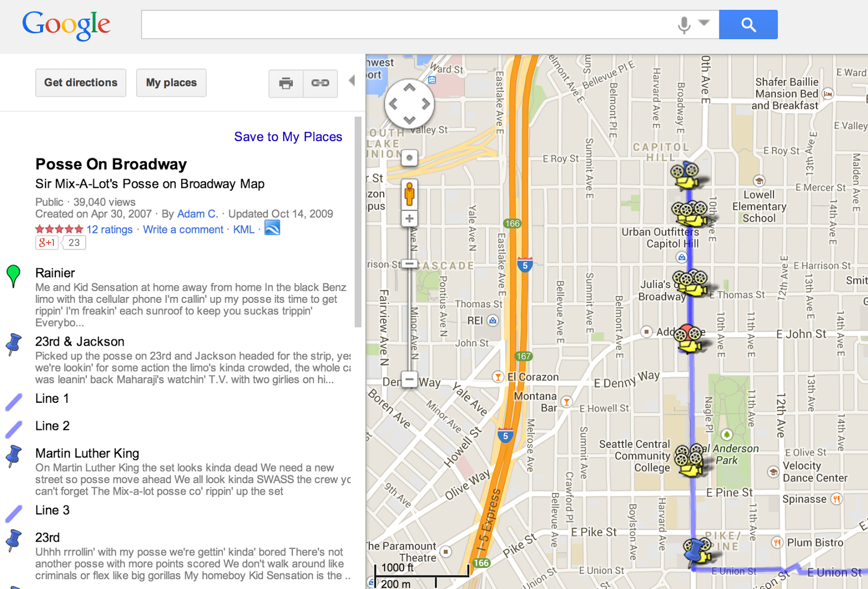Click the zoom slider handle
Viewport: 868px width, 589px height.
(410, 264)
